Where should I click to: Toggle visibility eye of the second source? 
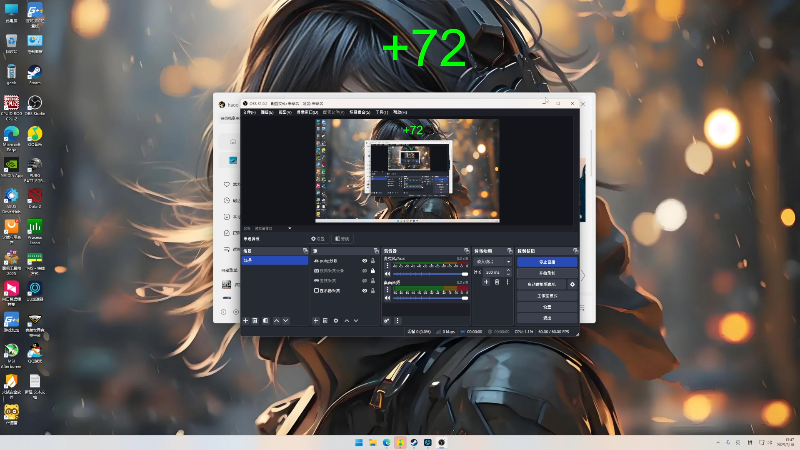click(364, 270)
